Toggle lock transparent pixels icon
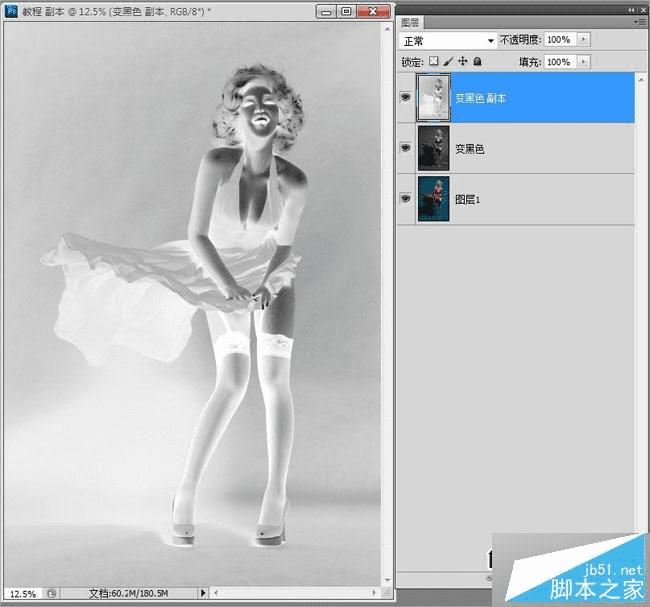Viewport: 650px width, 607px height. click(434, 61)
